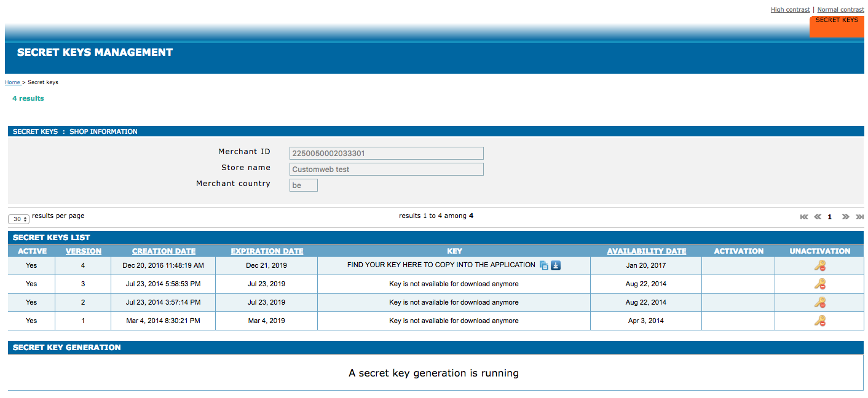
Task: Click the download key icon for version 4
Action: click(556, 265)
